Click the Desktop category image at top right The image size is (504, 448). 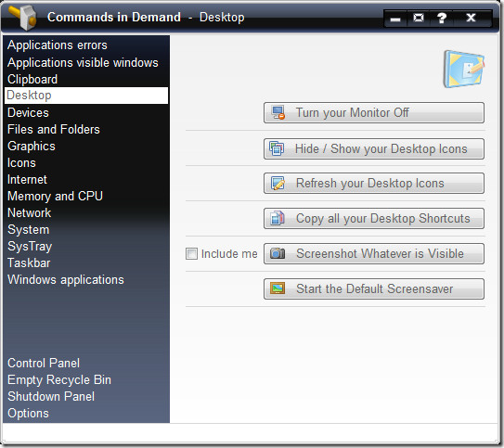point(463,69)
